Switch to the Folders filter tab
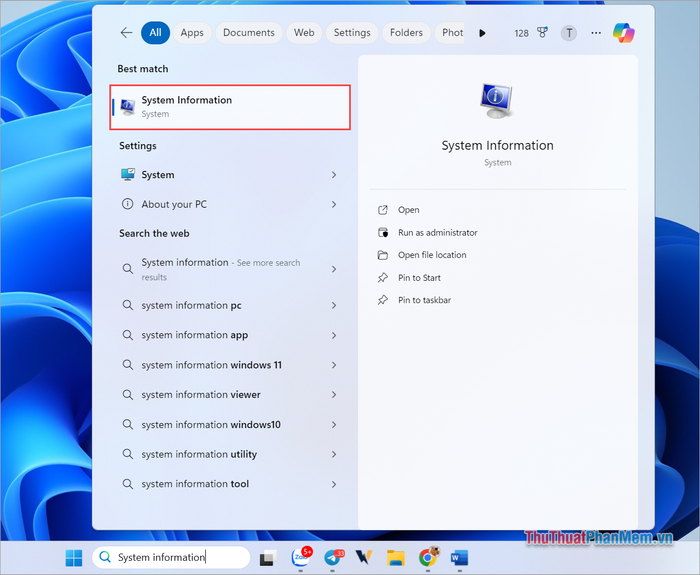The width and height of the screenshot is (700, 575). (x=406, y=33)
